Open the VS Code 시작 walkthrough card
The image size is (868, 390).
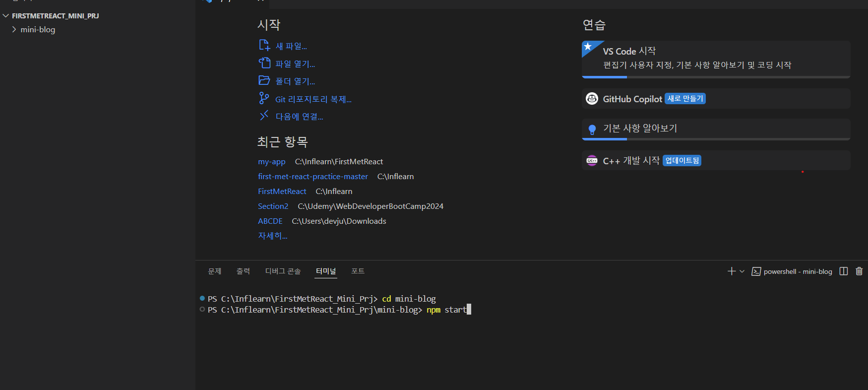click(716, 60)
